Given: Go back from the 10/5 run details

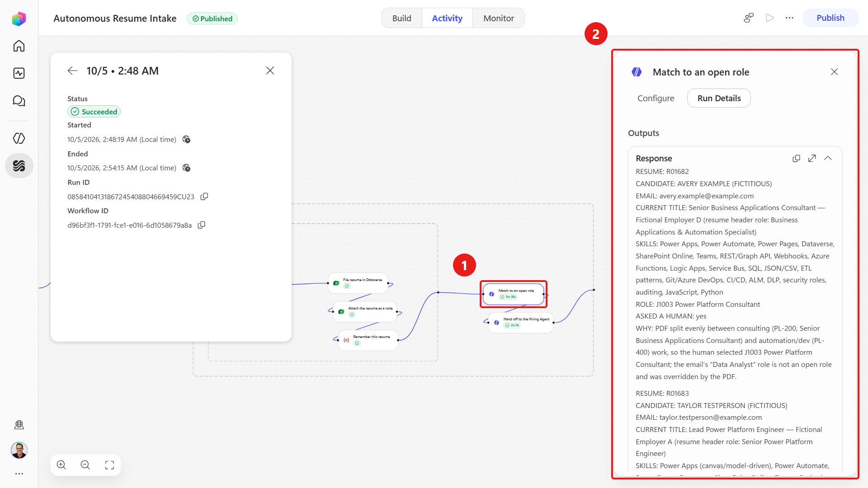Looking at the screenshot, I should pyautogui.click(x=72, y=71).
